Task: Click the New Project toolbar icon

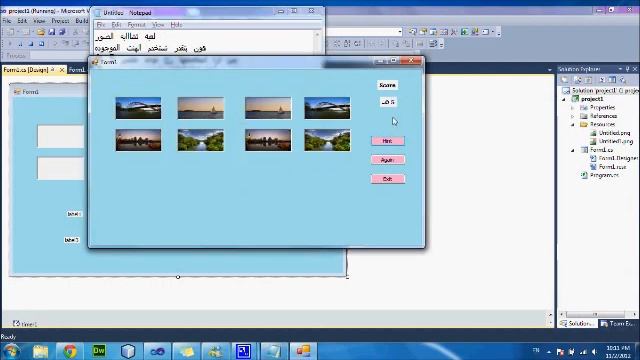Action: [x=11, y=32]
